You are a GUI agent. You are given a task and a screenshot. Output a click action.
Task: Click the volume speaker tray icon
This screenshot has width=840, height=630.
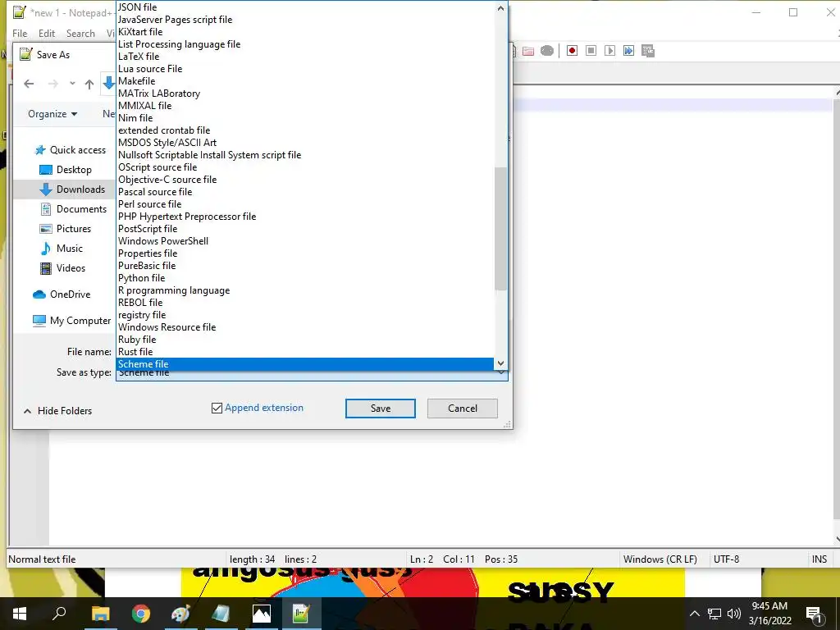pyautogui.click(x=734, y=614)
